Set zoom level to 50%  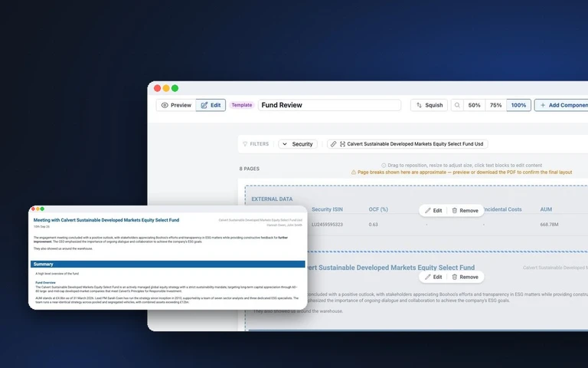[x=475, y=105]
